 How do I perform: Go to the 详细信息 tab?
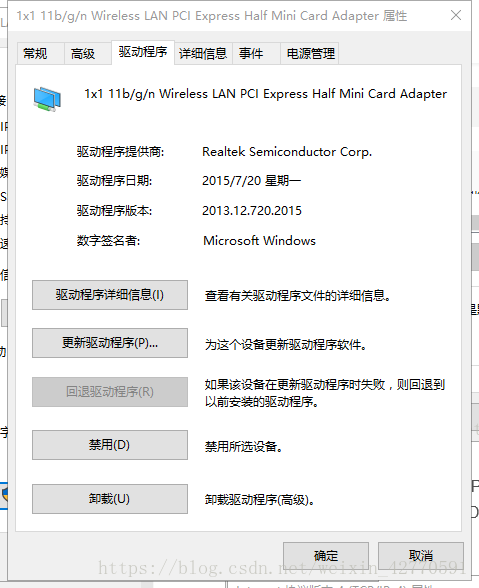203,54
